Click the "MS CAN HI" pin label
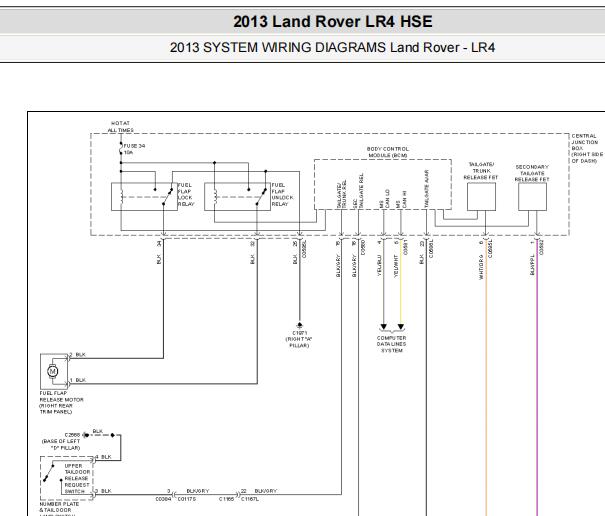The width and height of the screenshot is (605, 516). coord(401,200)
